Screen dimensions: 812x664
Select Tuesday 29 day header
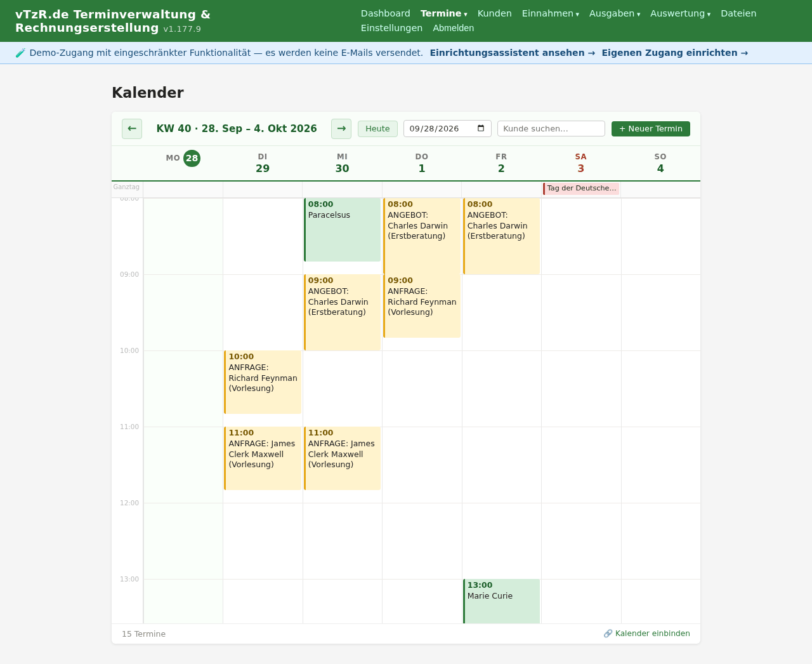pos(263,163)
